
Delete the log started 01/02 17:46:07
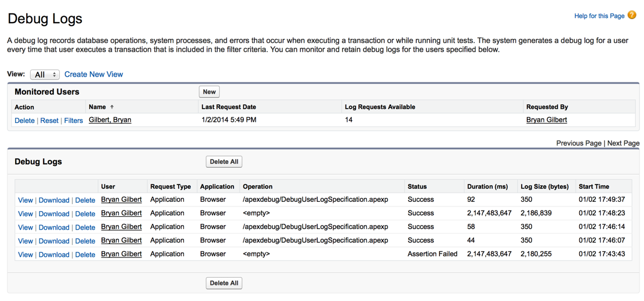click(85, 241)
